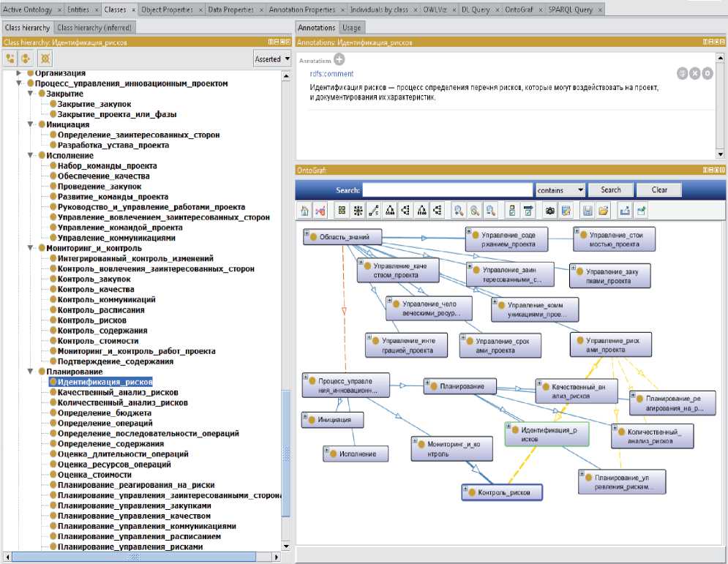Image resolution: width=728 pixels, height=564 pixels.
Task: Save the graph with the floppy disk icon
Action: (x=587, y=211)
